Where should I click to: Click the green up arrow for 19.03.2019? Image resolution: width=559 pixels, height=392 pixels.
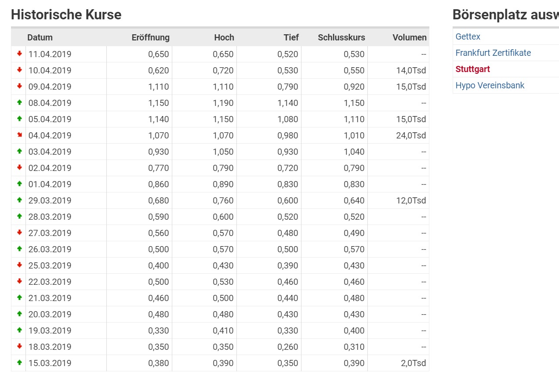pos(19,330)
